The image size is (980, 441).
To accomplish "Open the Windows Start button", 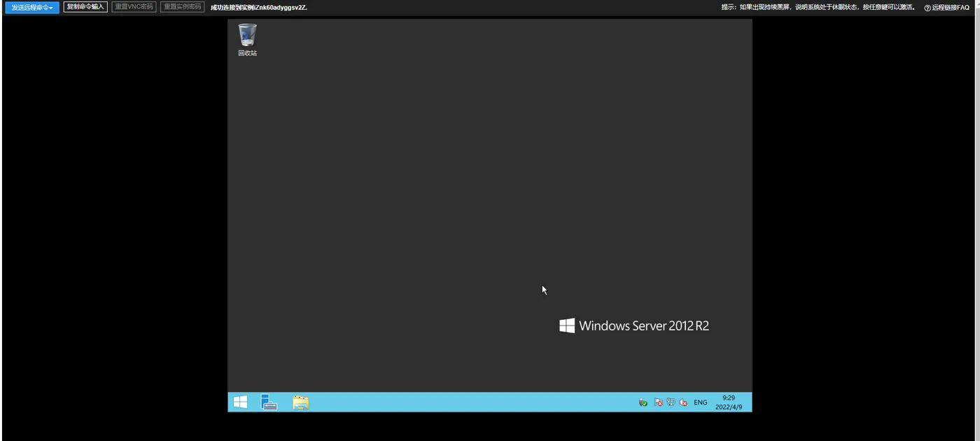I will (x=240, y=402).
